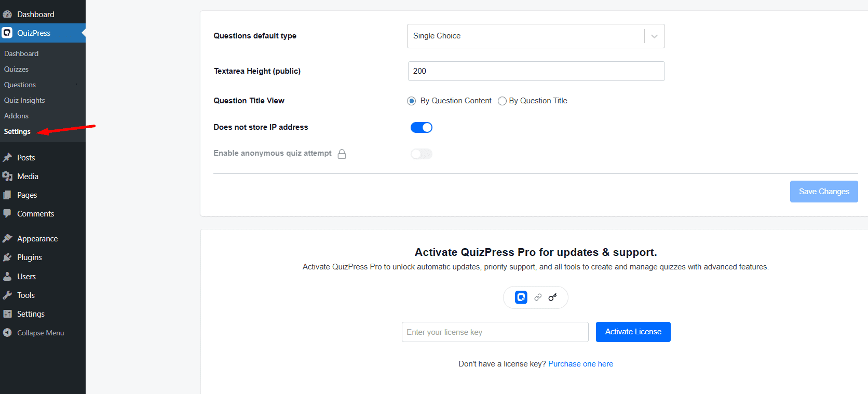
Task: Click the Users person icon
Action: (x=7, y=276)
